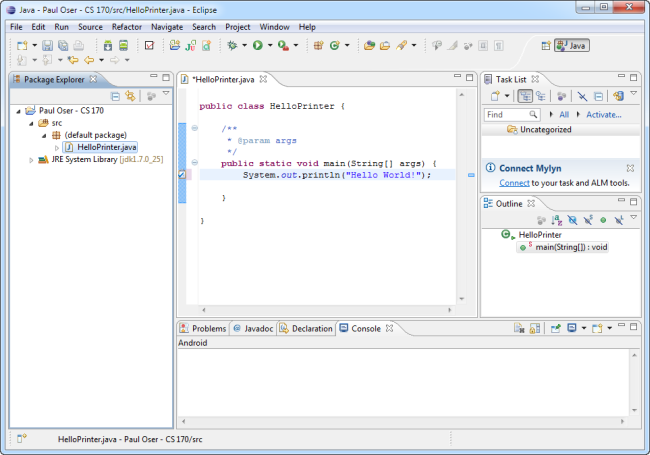Switch to the Problems tab
Image resolution: width=650 pixels, height=455 pixels.
[x=208, y=328]
